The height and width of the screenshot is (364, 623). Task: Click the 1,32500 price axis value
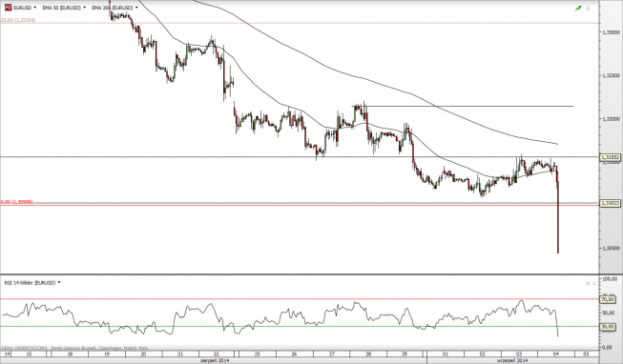coord(612,75)
